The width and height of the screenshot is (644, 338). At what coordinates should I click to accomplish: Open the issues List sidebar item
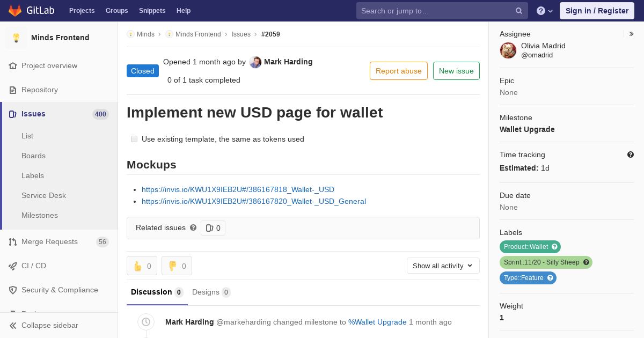click(27, 136)
